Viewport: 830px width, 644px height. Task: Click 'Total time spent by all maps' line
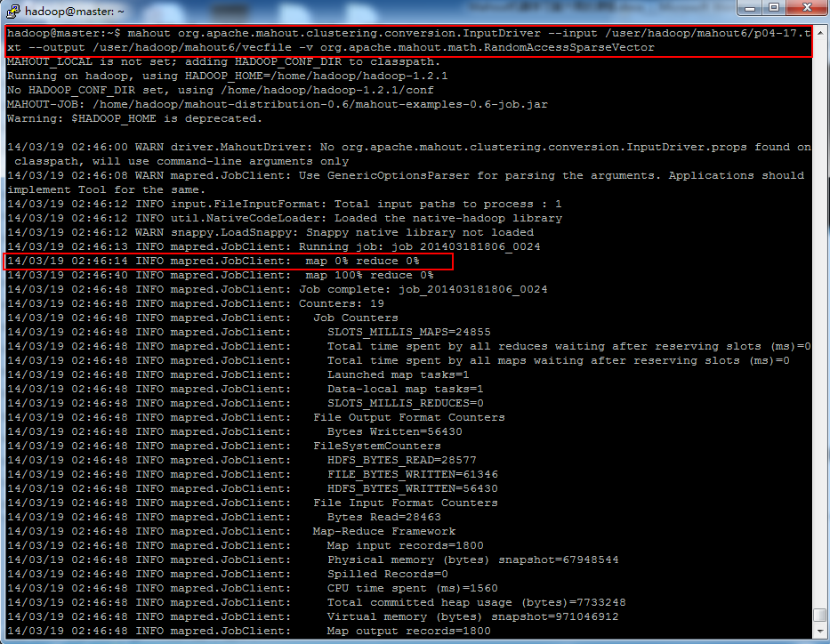(x=559, y=361)
